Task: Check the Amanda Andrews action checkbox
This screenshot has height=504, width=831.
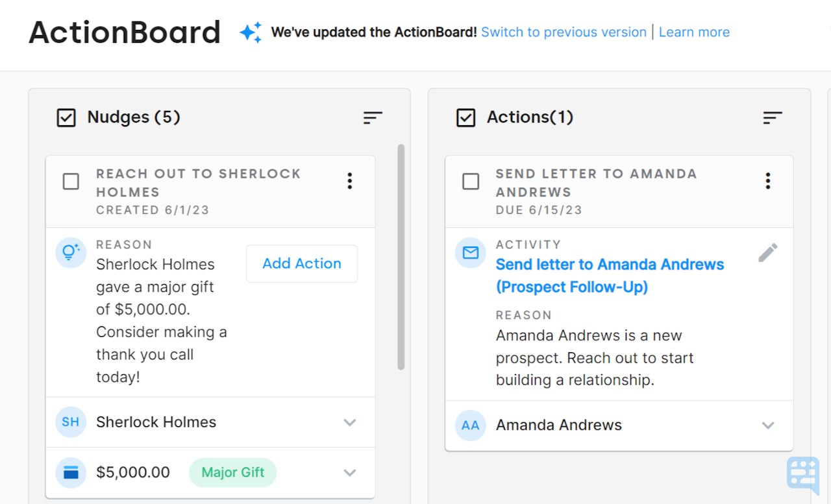Action: coord(470,182)
